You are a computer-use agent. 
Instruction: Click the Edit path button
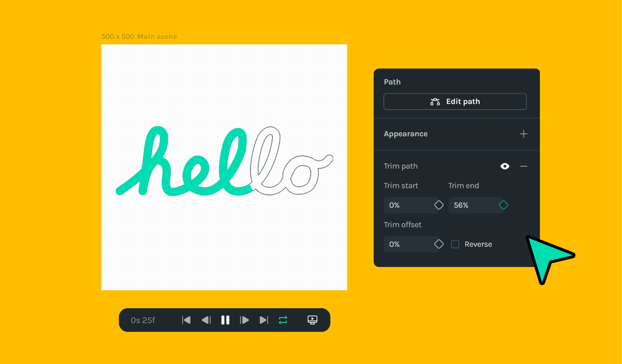455,102
